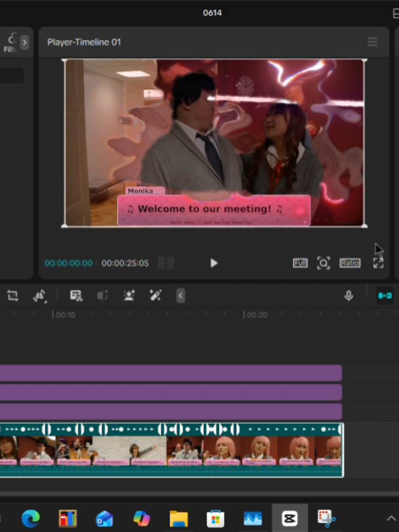399x532 pixels.
Task: Click the bottom-right video frame corner handle
Action: point(365,225)
